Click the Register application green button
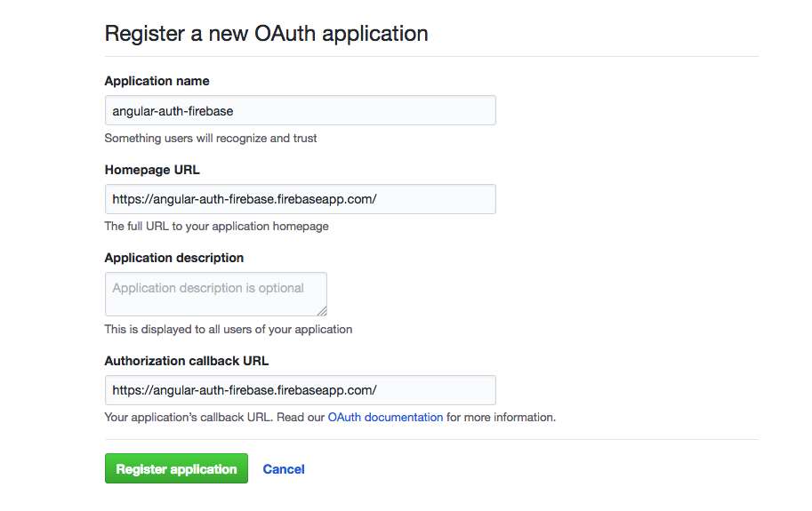812x511 pixels. pos(176,468)
